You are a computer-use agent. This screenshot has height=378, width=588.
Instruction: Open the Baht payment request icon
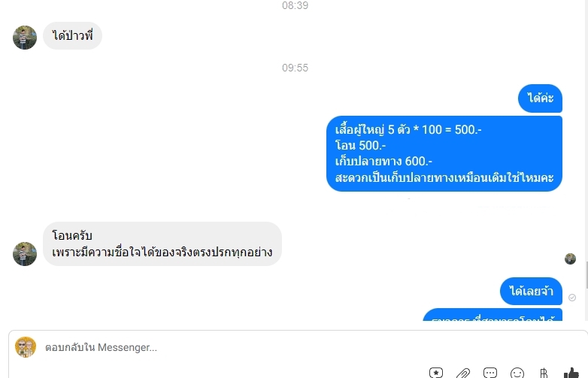point(544,373)
